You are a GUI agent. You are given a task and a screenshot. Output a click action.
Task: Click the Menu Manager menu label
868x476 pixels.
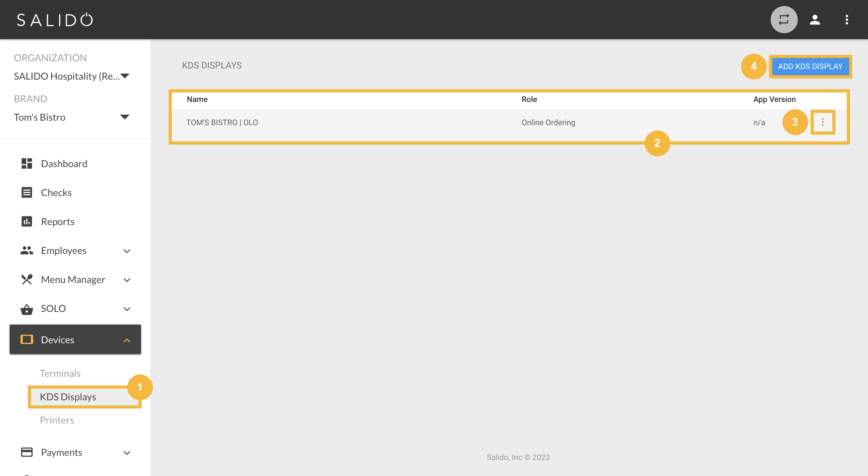[x=73, y=280]
